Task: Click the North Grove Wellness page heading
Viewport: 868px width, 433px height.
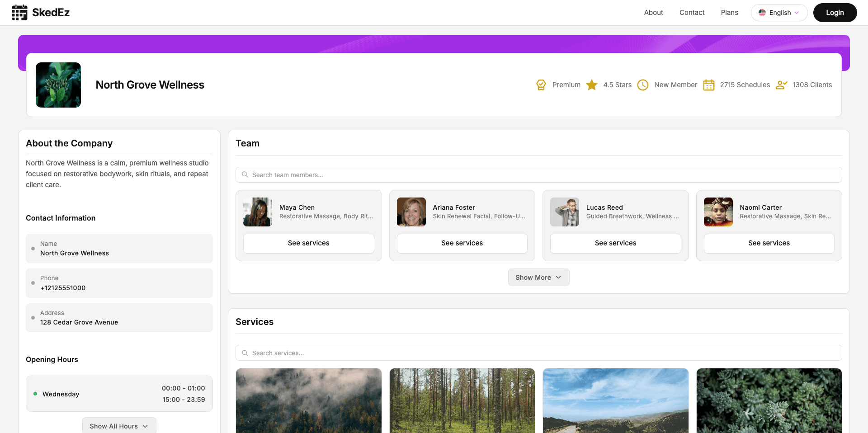Action: click(150, 85)
